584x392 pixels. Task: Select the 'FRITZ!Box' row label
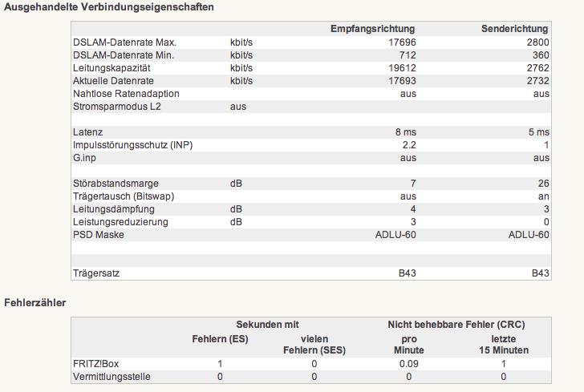click(96, 364)
